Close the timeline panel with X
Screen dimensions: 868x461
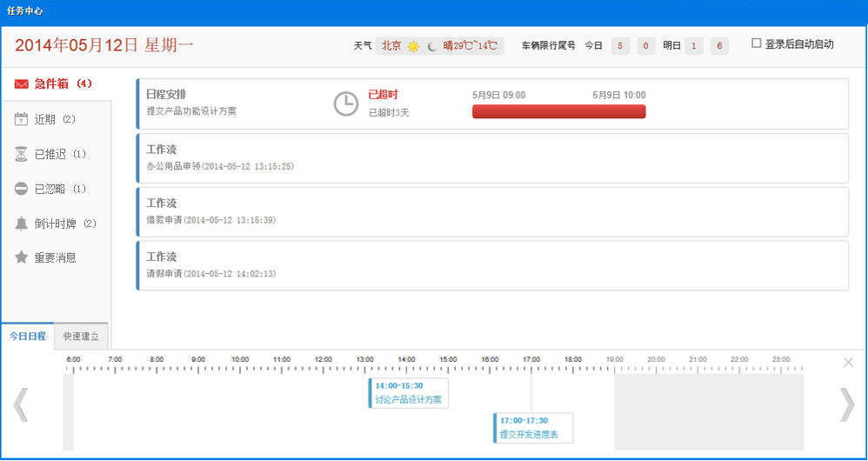click(x=849, y=362)
